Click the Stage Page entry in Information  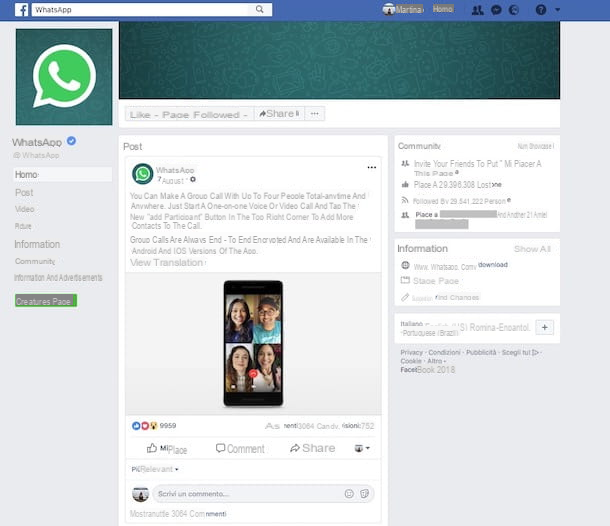tap(436, 281)
